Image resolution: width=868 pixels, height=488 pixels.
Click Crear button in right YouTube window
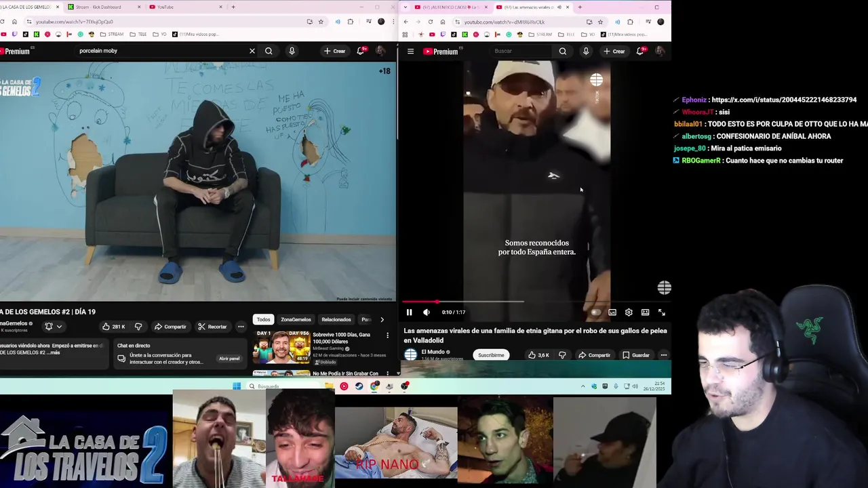[614, 52]
